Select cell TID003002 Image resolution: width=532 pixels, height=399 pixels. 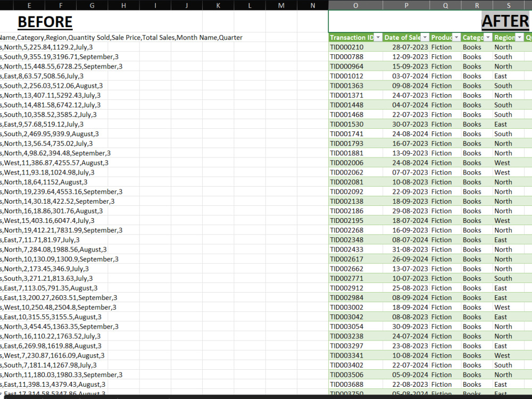point(355,307)
